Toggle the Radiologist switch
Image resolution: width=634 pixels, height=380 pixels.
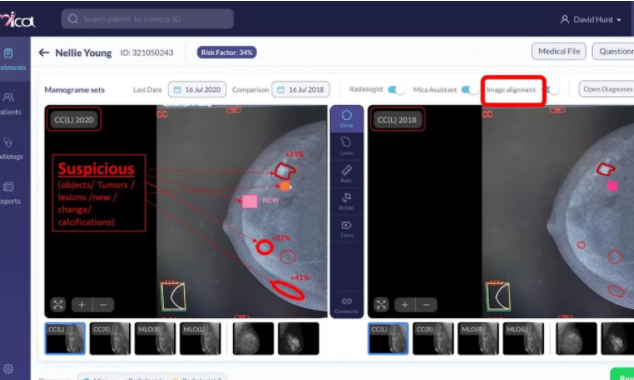coord(396,89)
